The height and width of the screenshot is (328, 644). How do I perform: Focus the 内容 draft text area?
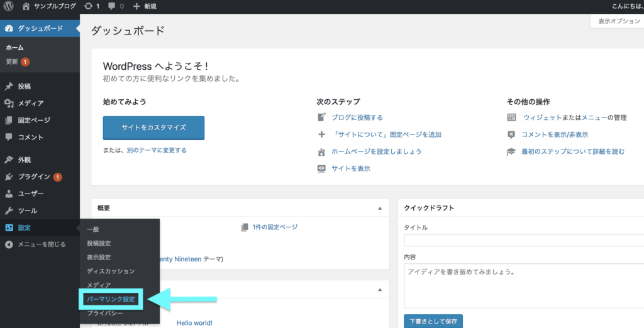click(x=524, y=286)
